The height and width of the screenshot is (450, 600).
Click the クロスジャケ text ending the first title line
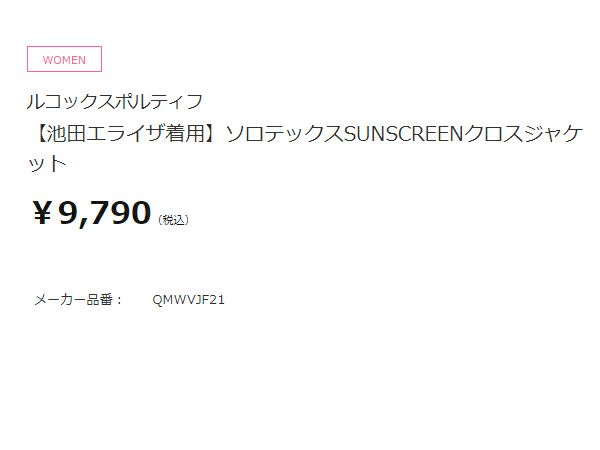(x=523, y=134)
